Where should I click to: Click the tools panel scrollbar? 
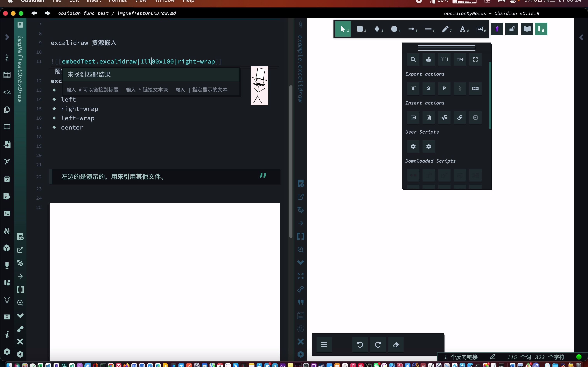[x=490, y=95]
